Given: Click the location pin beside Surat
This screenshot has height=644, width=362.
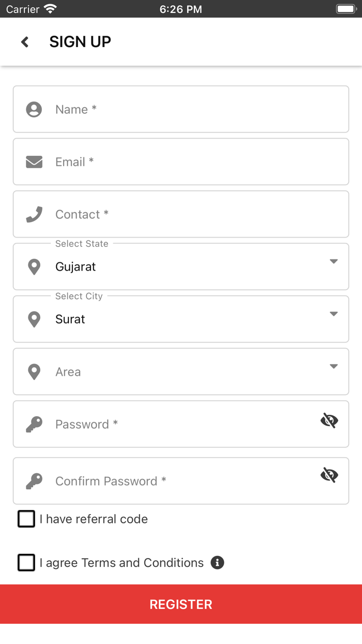Looking at the screenshot, I should (x=34, y=319).
